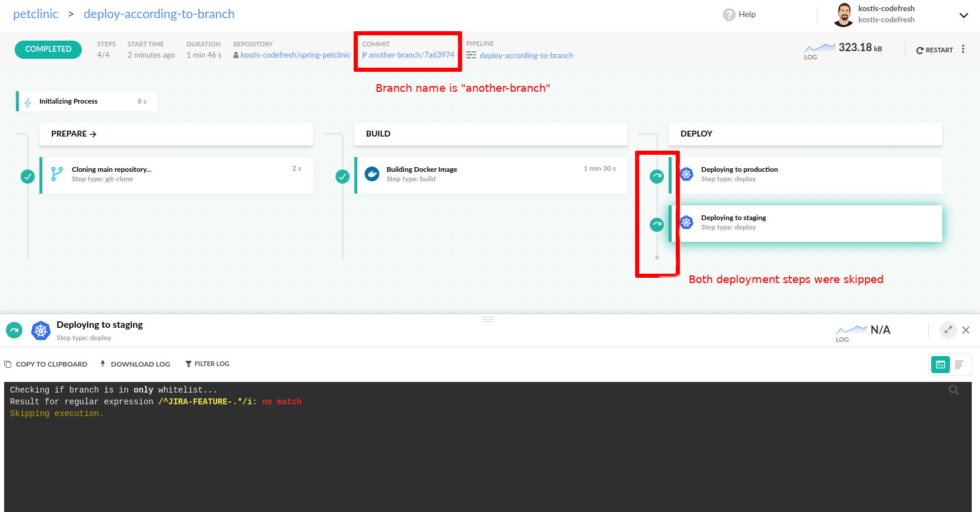Expand the PREPARE stage header
The width and height of the screenshot is (980, 512).
[74, 134]
